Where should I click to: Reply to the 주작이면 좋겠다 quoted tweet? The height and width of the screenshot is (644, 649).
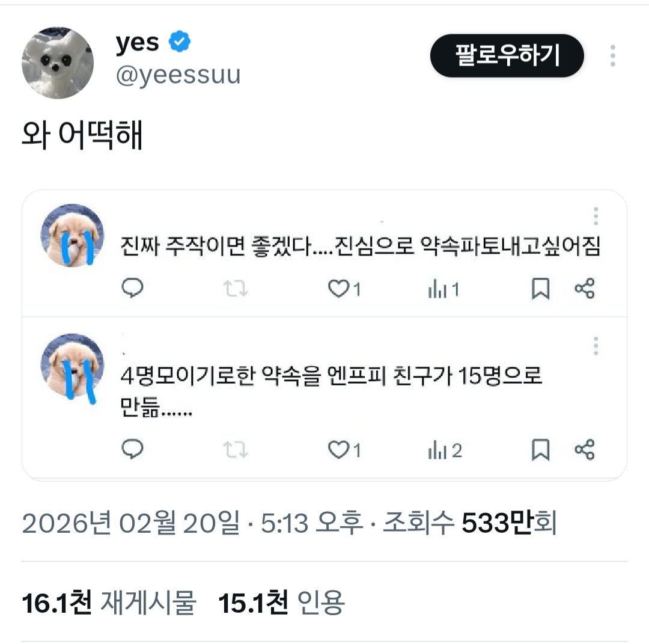coord(133,289)
